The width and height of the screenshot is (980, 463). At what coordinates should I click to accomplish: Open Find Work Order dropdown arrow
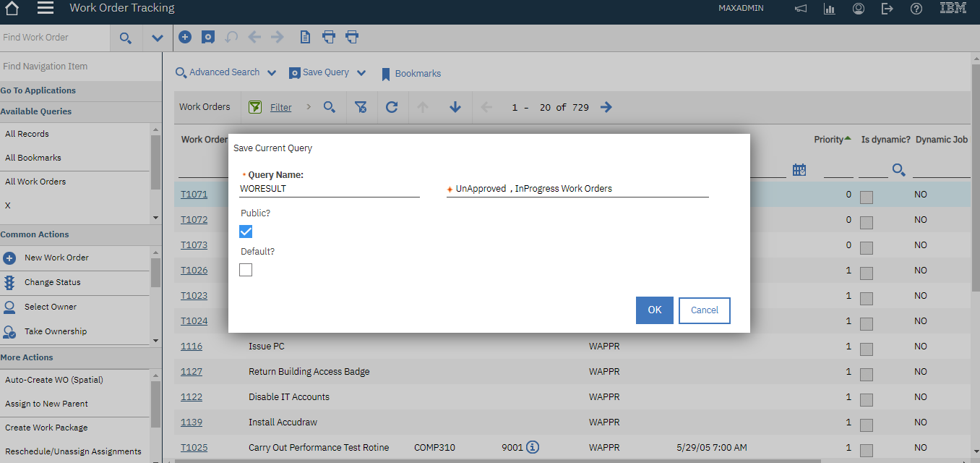click(158, 37)
